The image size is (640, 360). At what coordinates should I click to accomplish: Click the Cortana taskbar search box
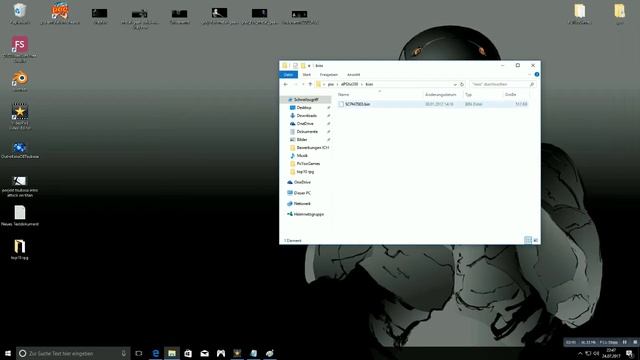pos(73,353)
